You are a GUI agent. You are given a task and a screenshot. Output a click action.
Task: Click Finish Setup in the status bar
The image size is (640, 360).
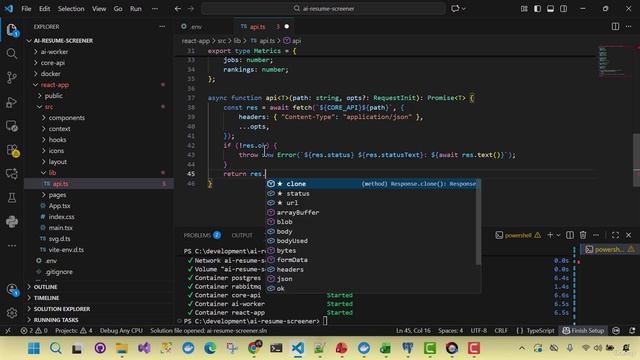[583, 331]
